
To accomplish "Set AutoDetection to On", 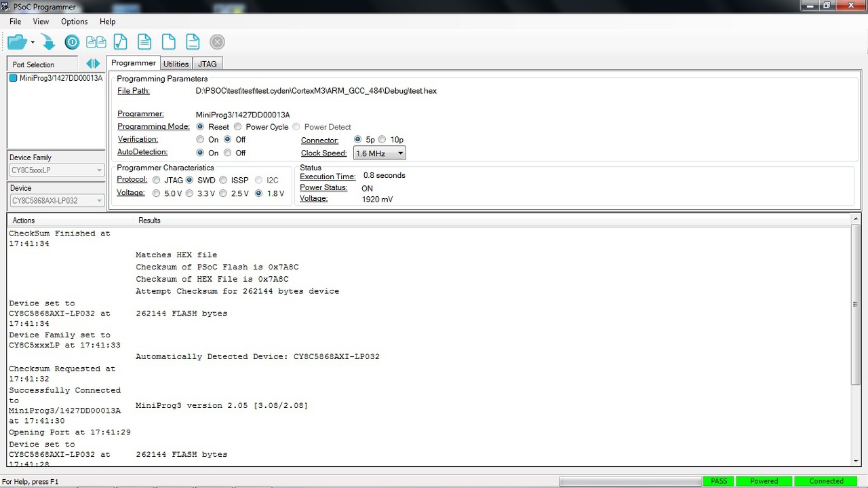I will pyautogui.click(x=200, y=153).
